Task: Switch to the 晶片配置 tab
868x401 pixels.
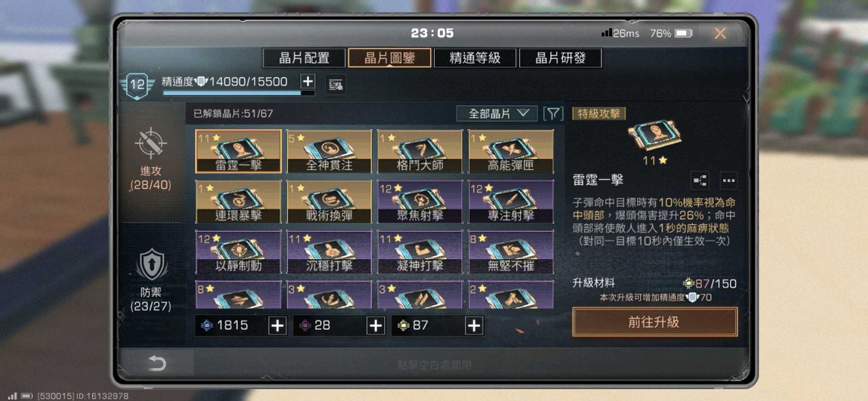Action: (x=304, y=58)
